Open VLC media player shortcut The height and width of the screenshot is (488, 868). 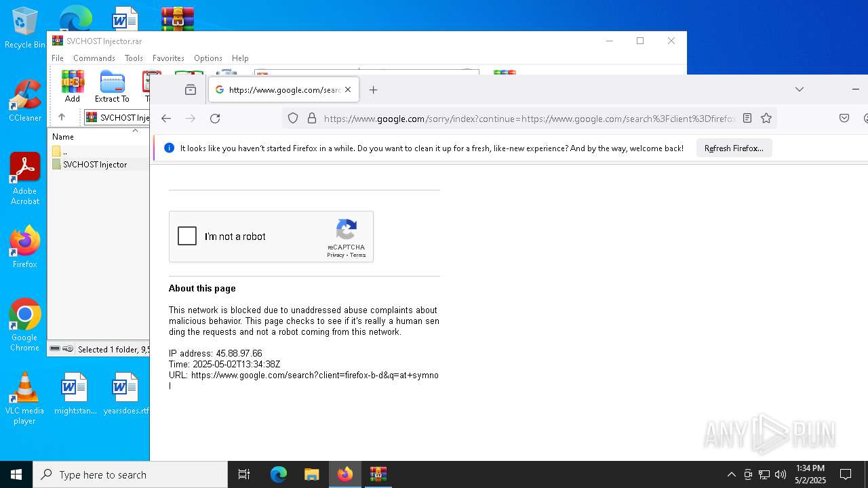[x=24, y=399]
